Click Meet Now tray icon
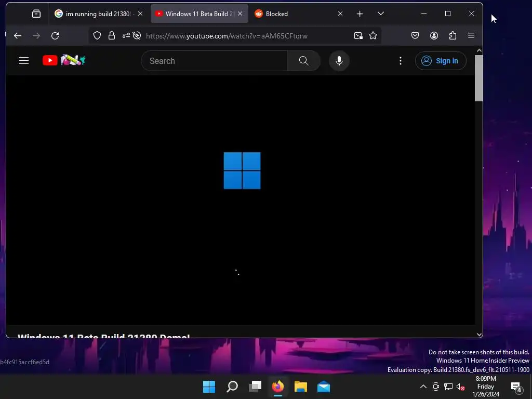 pyautogui.click(x=436, y=387)
